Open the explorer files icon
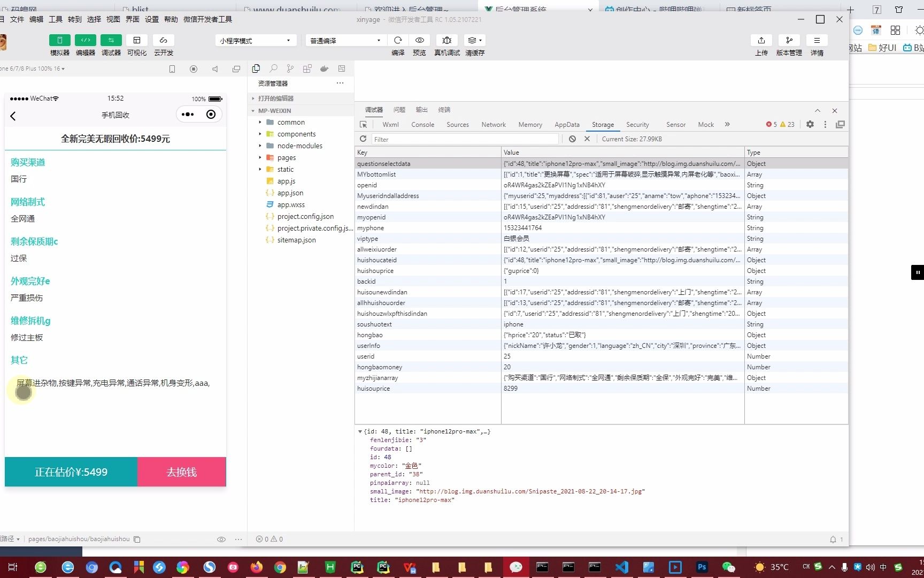Screen dimensions: 924x578 click(x=256, y=69)
